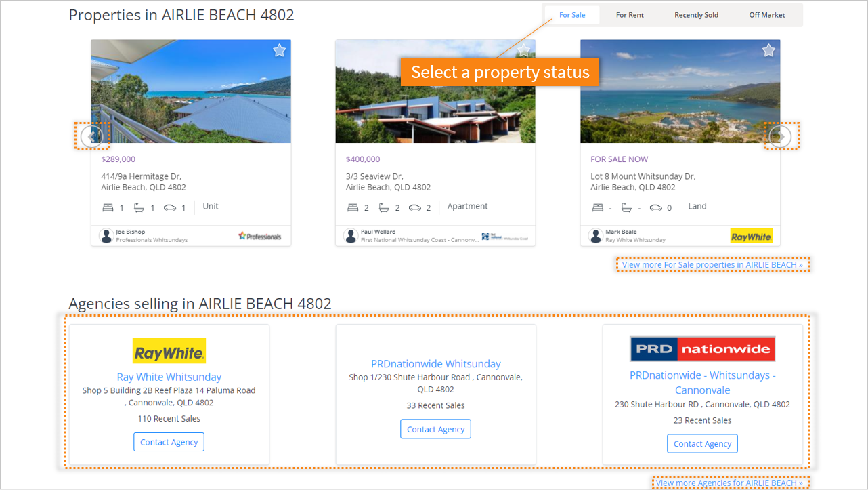The width and height of the screenshot is (868, 490).
Task: Click the Professionals agency logo
Action: point(260,237)
